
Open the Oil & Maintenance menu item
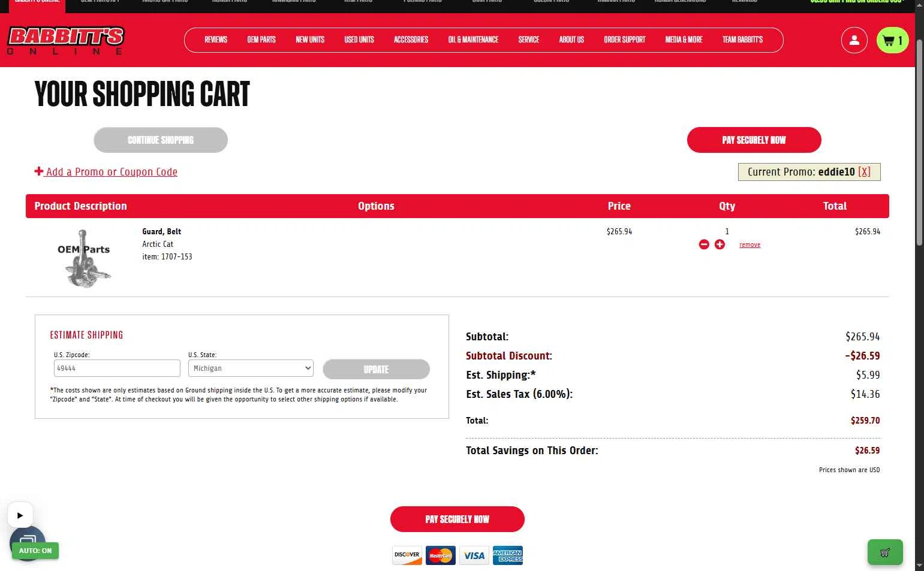[473, 40]
